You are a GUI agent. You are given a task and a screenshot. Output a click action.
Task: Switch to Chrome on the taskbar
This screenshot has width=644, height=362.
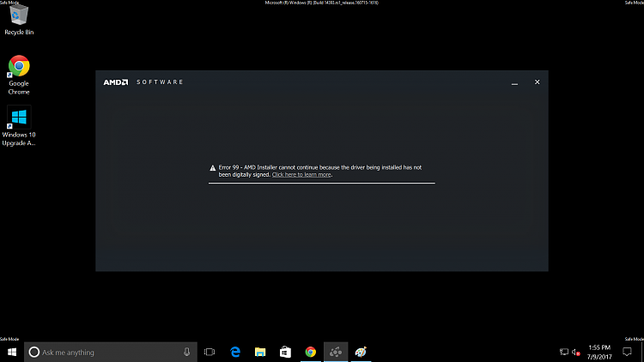coord(311,353)
